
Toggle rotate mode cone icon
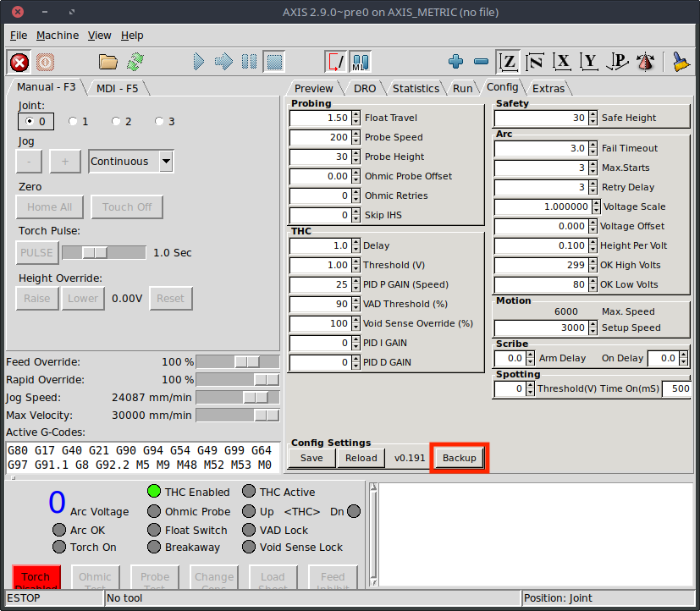pyautogui.click(x=645, y=62)
